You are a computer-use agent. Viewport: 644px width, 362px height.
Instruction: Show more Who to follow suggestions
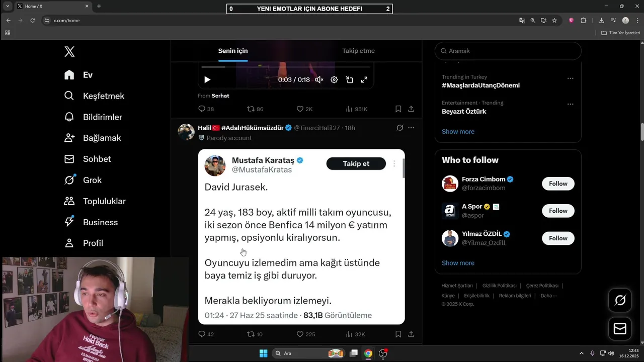[x=458, y=263]
